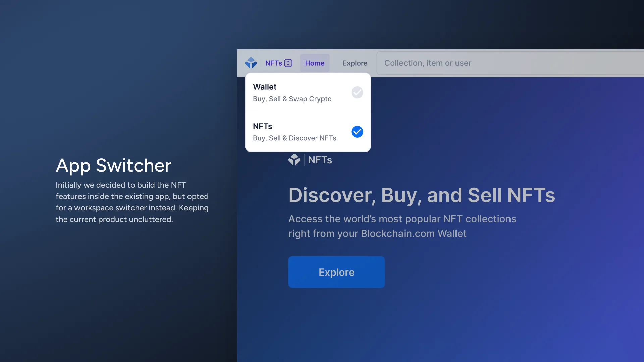Select the Wallet app in switcher menu
The width and height of the screenshot is (644, 362).
coord(308,93)
